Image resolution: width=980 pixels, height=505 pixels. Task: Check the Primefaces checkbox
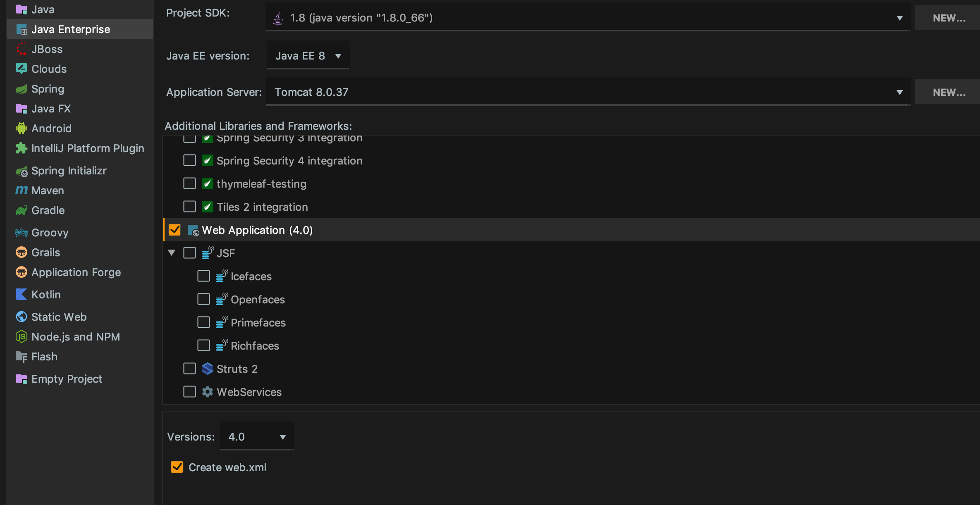point(203,322)
